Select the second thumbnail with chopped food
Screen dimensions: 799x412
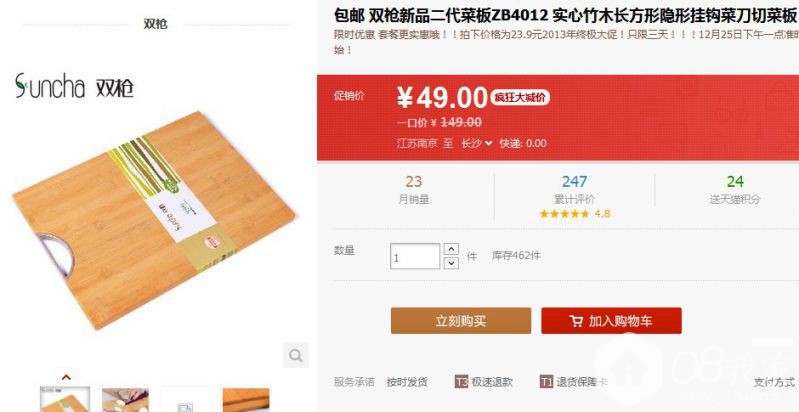[125, 400]
